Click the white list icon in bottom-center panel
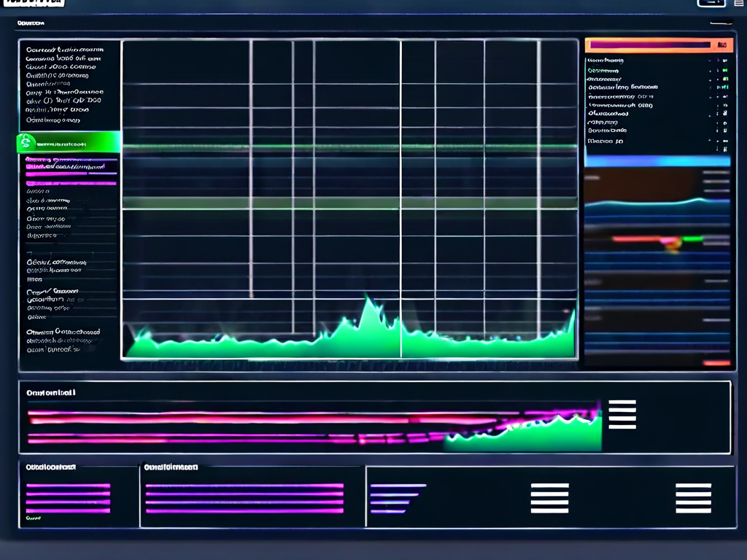The width and height of the screenshot is (747, 560). 549,499
